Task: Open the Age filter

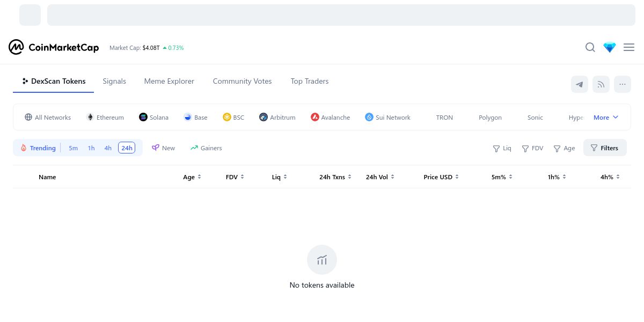Action: [x=564, y=148]
